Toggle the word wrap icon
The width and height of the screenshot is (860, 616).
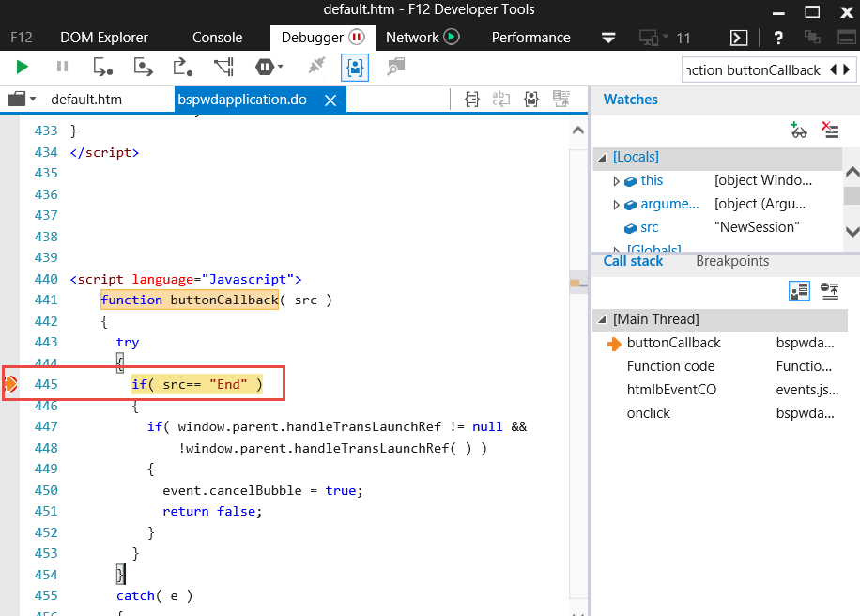501,100
